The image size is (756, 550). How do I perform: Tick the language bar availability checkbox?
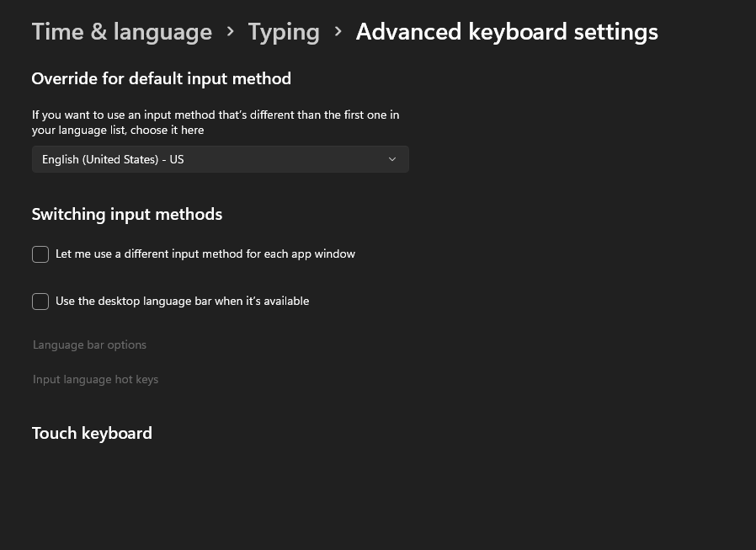coord(40,301)
